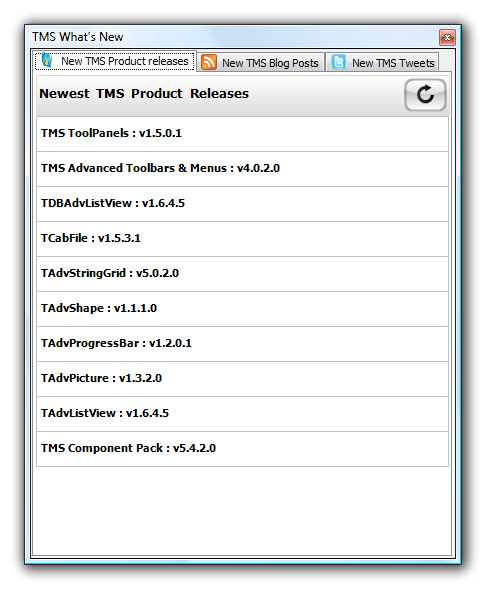The height and width of the screenshot is (591, 489).
Task: Click the Twitter bird icon
Action: (x=338, y=62)
